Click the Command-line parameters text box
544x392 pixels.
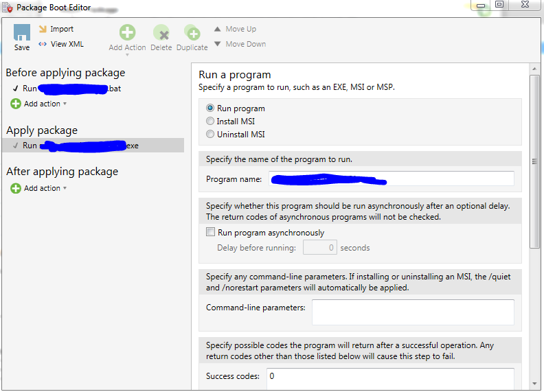click(x=413, y=312)
